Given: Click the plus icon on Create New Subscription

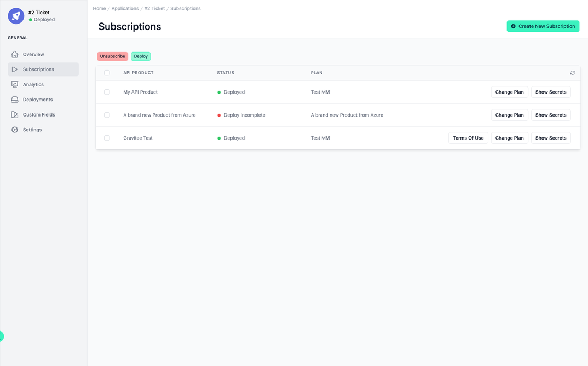Looking at the screenshot, I should point(513,26).
